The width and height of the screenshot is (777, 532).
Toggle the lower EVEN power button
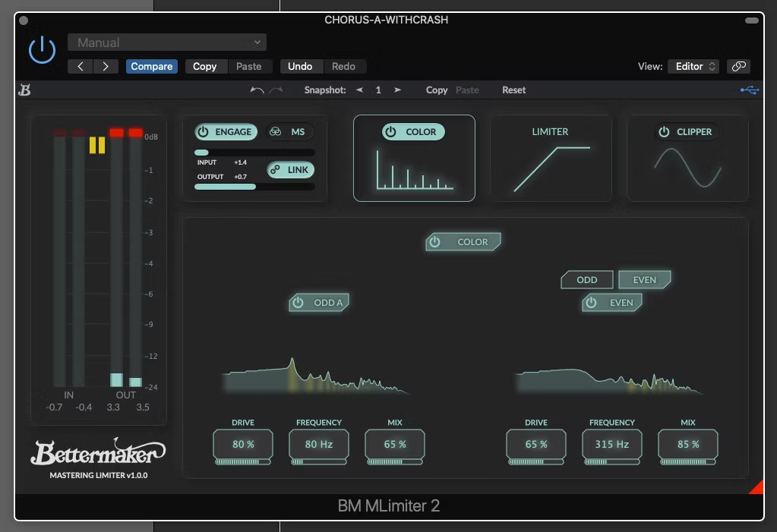click(x=612, y=303)
